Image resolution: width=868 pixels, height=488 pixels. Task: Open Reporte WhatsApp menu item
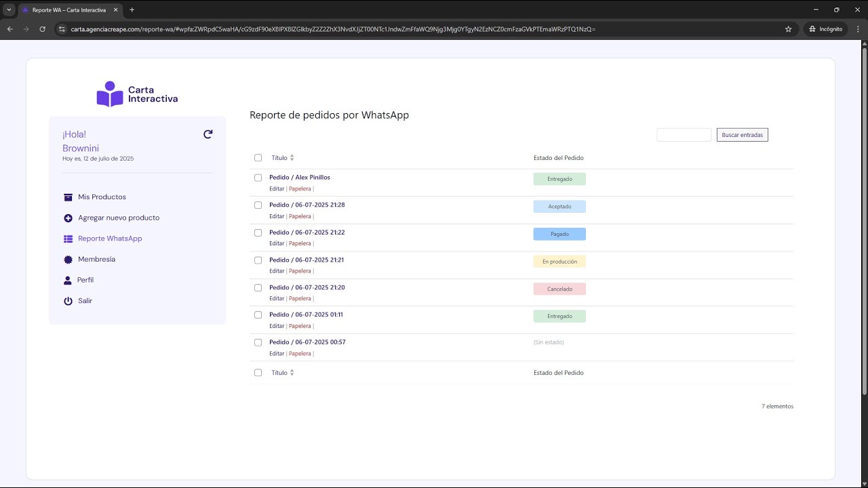110,239
